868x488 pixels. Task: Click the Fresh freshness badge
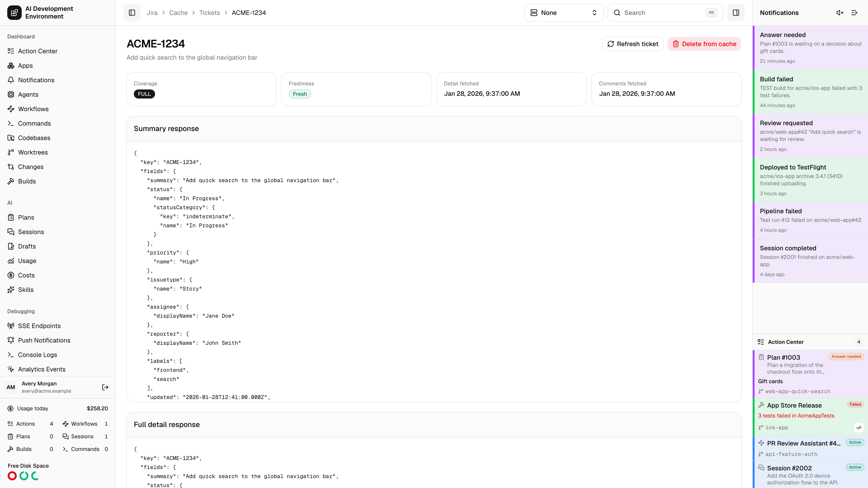pos(300,94)
